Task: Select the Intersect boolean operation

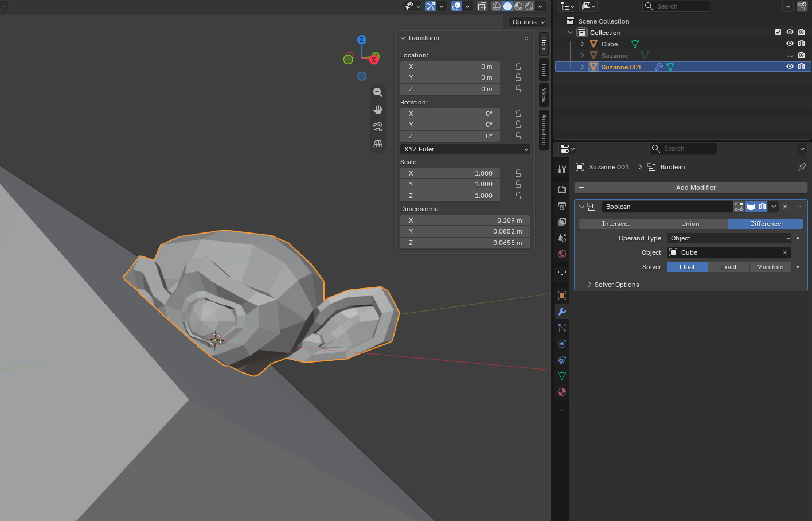Action: click(616, 224)
